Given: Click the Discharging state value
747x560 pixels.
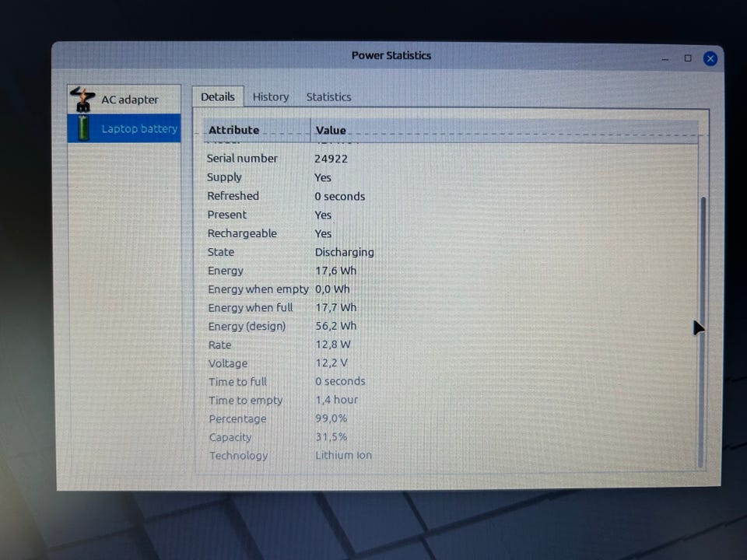Looking at the screenshot, I should [345, 252].
